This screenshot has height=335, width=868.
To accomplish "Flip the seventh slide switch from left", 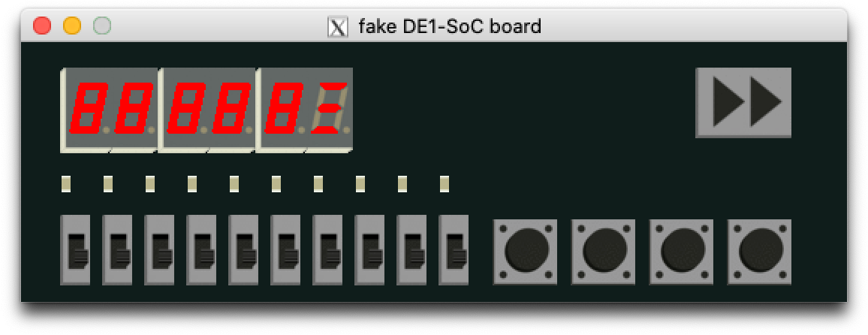I will pos(327,249).
